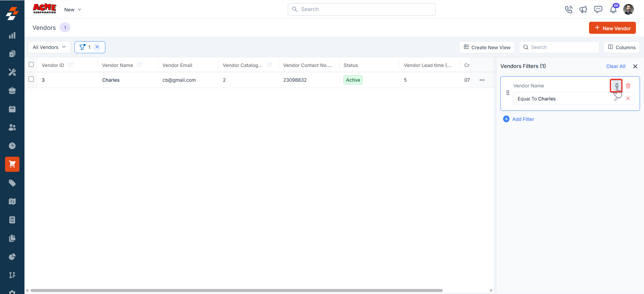Screen dimensions: 644x294
Task: Click email cb@gmail.com cell
Action: (179, 80)
